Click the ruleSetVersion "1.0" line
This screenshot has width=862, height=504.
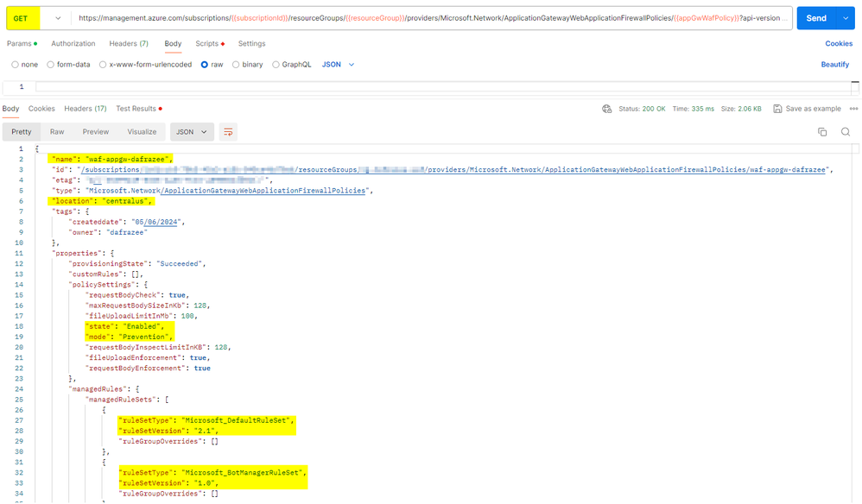tap(168, 483)
